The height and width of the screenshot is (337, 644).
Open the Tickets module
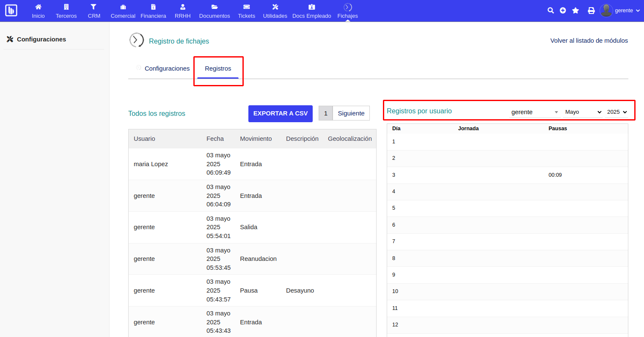[x=246, y=11]
